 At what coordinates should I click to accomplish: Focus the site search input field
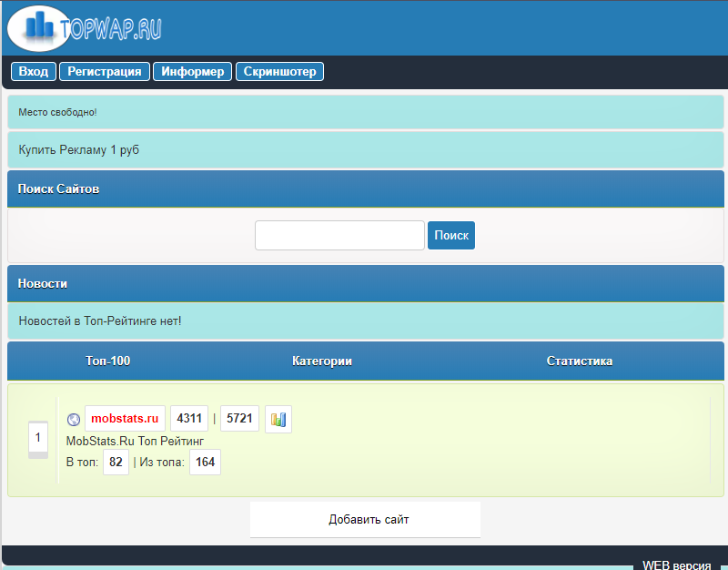pos(339,235)
